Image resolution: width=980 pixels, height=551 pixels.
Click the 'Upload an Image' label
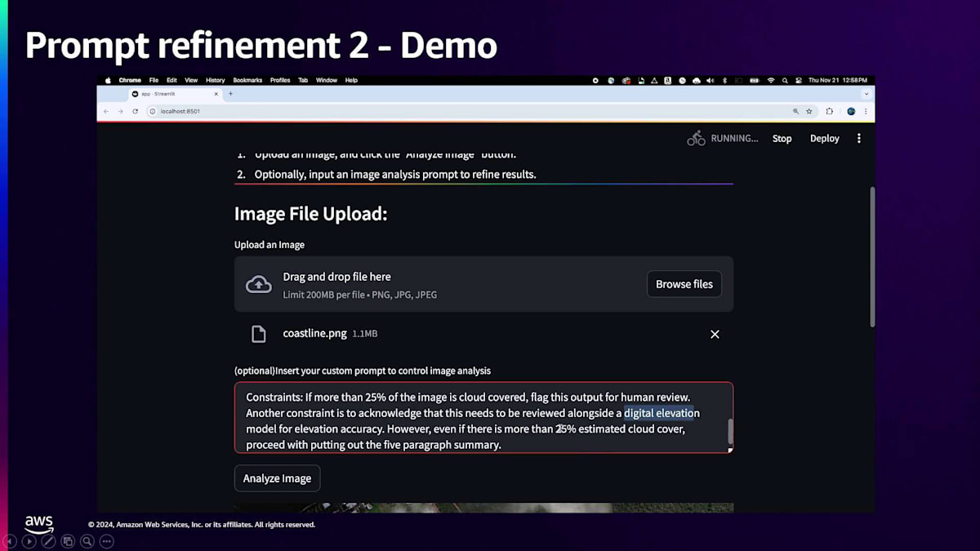click(269, 245)
